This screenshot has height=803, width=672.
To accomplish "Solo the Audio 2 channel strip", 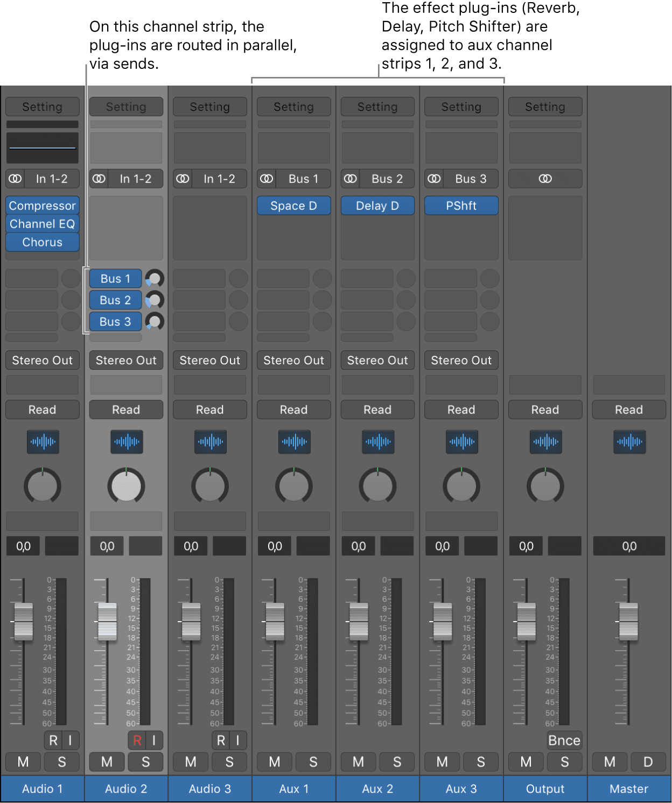I will (x=145, y=762).
